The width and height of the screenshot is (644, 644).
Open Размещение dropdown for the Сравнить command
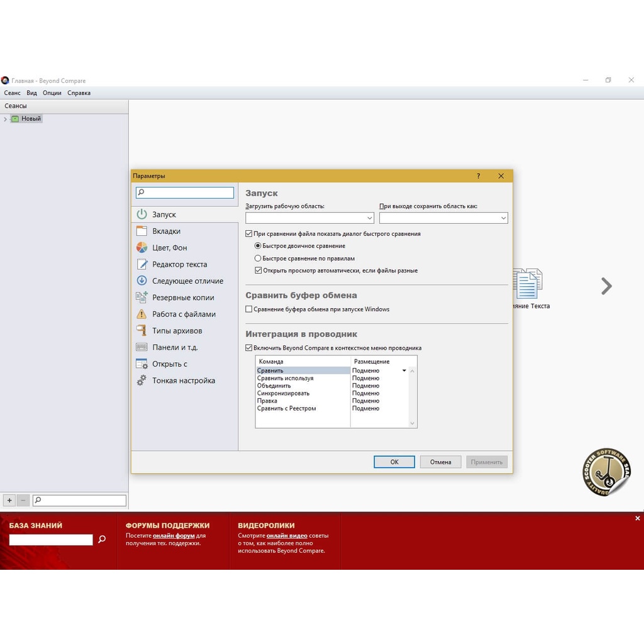point(404,371)
